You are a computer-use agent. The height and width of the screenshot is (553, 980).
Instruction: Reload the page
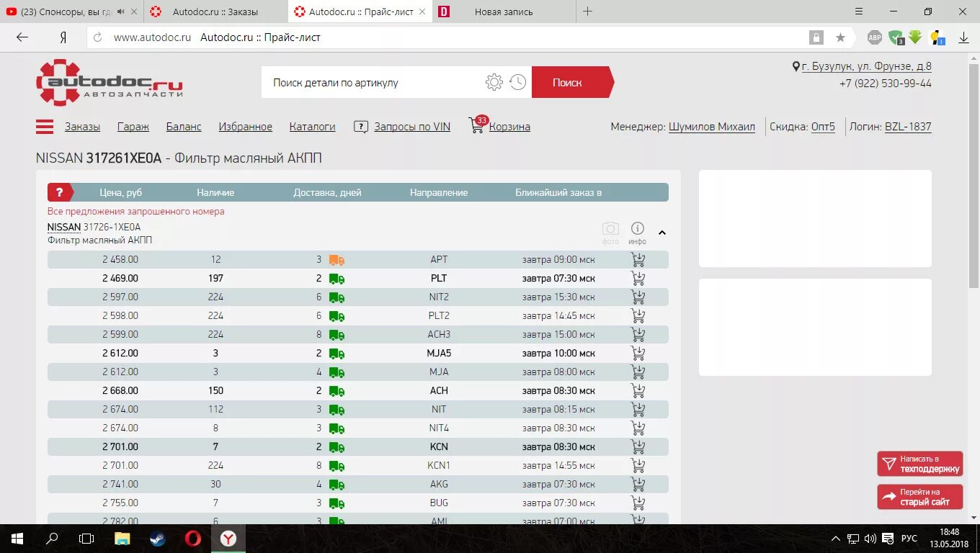click(97, 37)
